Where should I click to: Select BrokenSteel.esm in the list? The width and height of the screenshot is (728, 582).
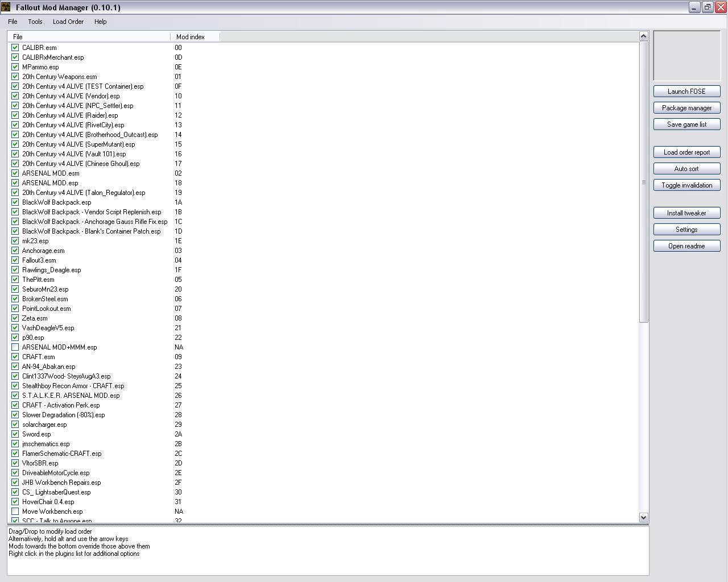coord(45,299)
